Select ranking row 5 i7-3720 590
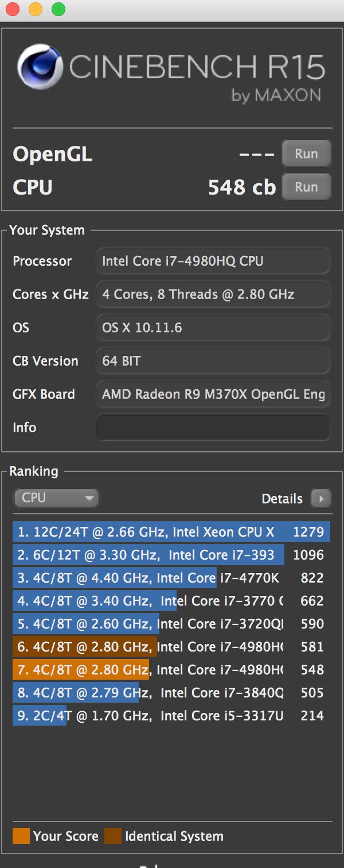The width and height of the screenshot is (344, 868). tap(171, 623)
